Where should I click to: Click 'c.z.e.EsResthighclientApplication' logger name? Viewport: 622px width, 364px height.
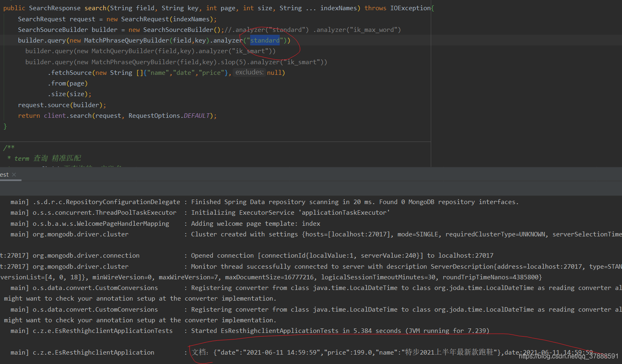click(93, 353)
